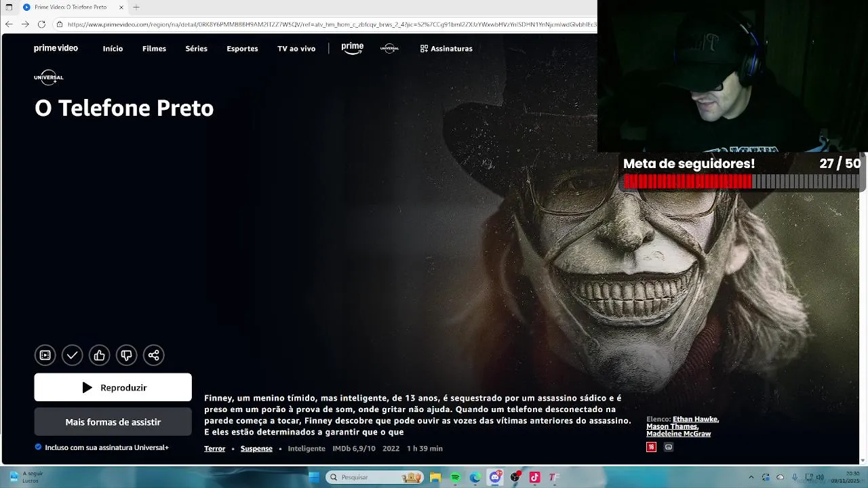Screen dimensions: 868x488
Task: Open the Esportes navigation item
Action: pos(242,49)
